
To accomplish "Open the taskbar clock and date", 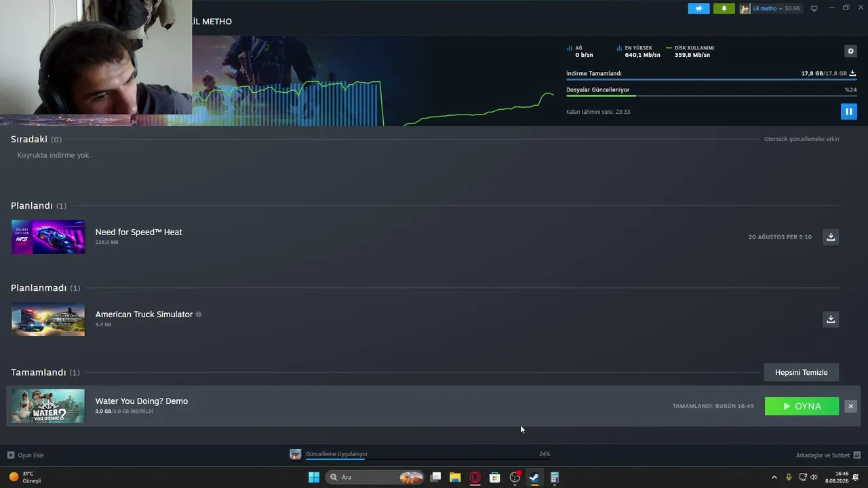I will point(837,477).
